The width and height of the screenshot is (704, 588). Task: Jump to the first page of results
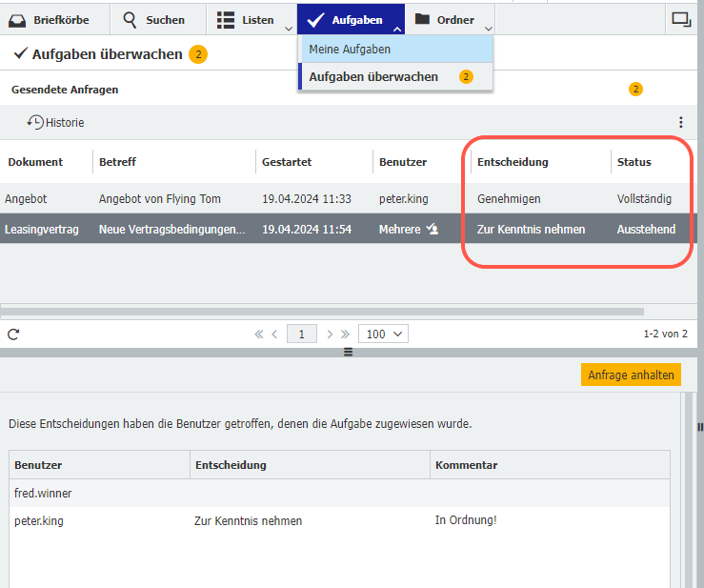coord(258,335)
